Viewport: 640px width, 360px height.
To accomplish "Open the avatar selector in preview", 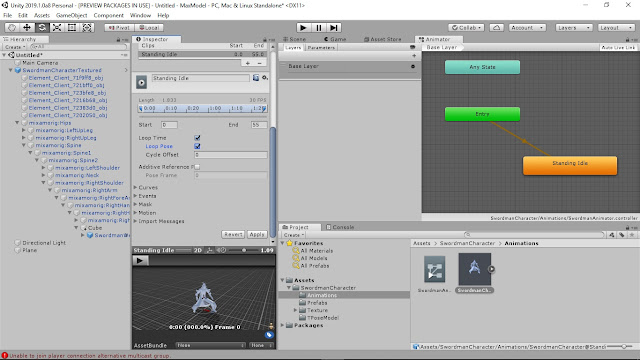I will [x=271, y=326].
